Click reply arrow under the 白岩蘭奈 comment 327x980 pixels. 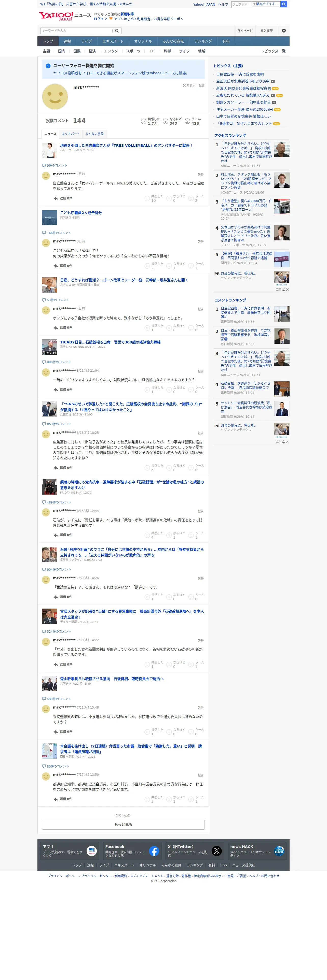tap(56, 198)
